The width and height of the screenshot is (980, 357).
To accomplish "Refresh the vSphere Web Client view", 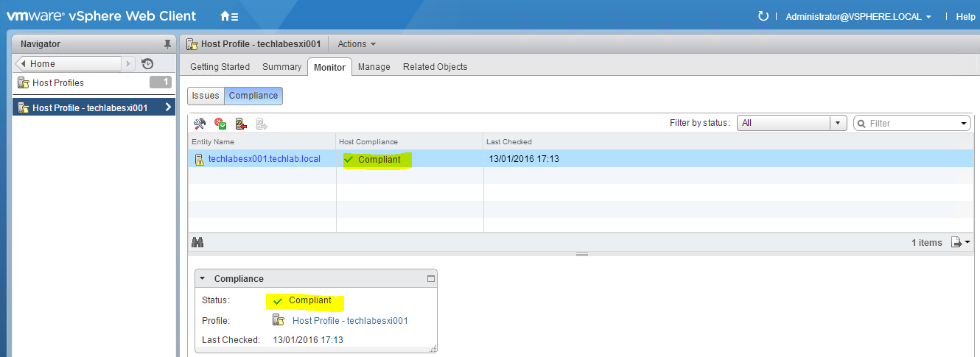I will tap(763, 16).
